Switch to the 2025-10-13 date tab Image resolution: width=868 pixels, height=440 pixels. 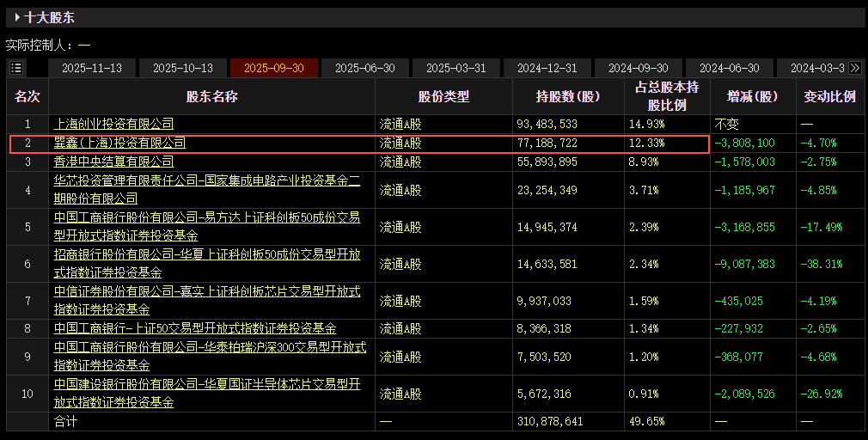[183, 68]
